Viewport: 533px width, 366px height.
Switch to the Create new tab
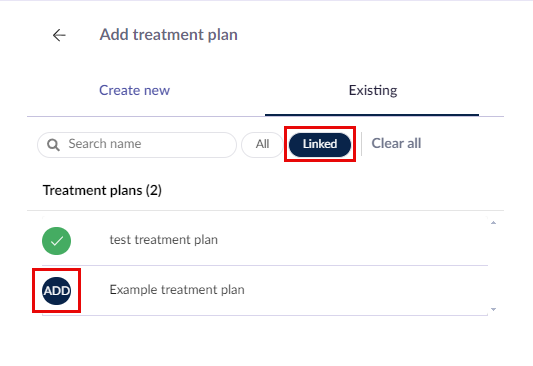(134, 90)
